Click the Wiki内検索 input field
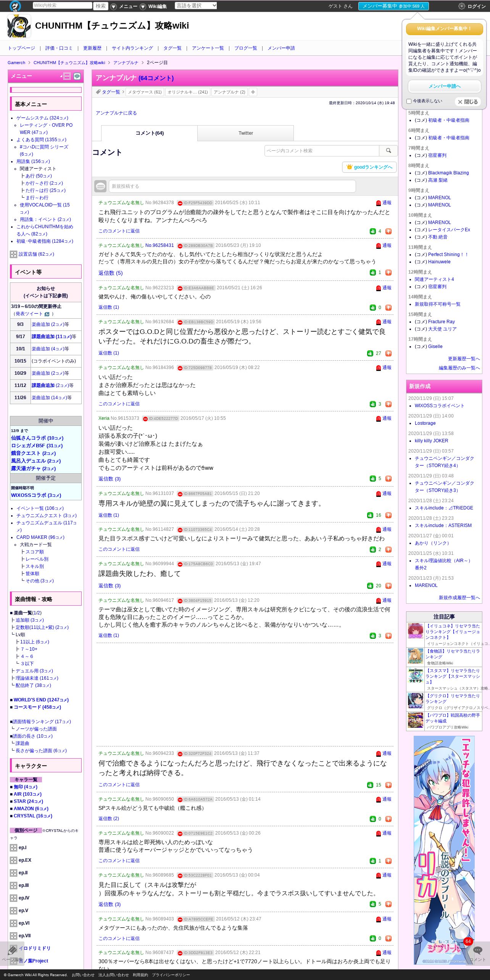The image size is (490, 980). click(62, 5)
